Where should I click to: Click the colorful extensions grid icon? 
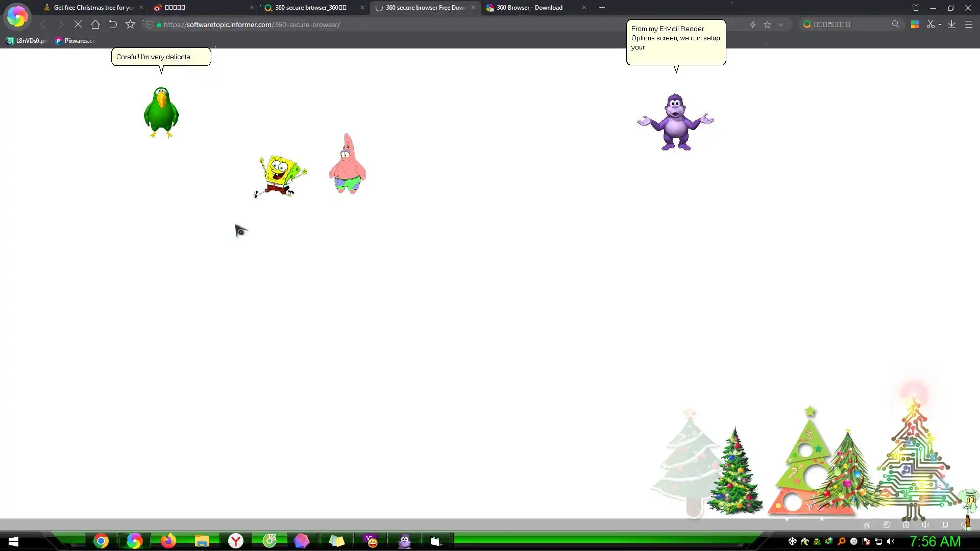tap(915, 24)
